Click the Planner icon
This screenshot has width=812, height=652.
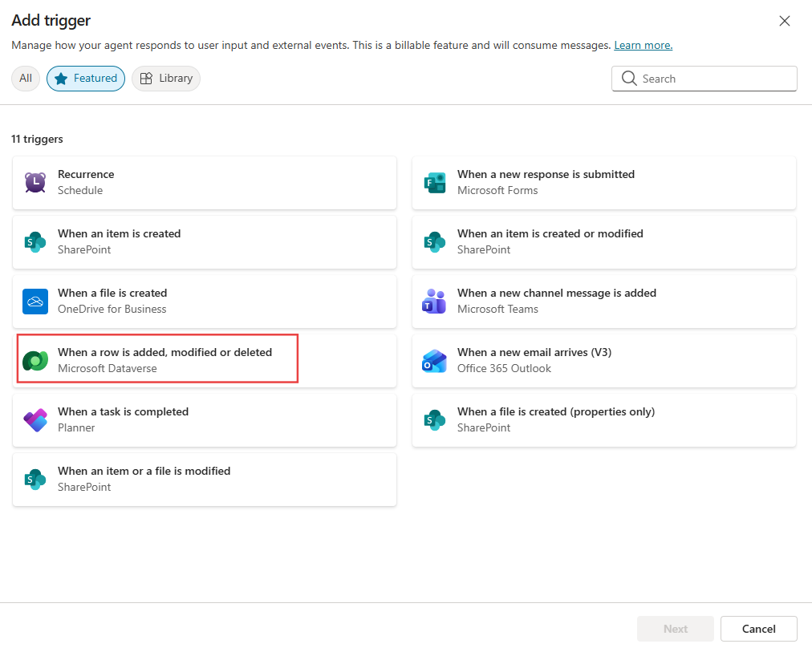pos(35,420)
